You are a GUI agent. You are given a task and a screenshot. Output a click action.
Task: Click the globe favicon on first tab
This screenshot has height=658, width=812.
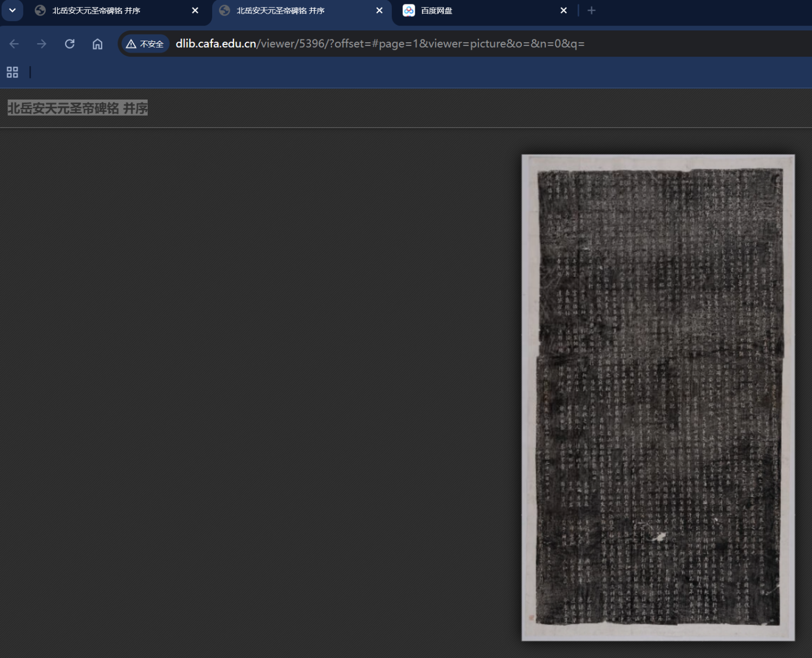click(x=40, y=10)
